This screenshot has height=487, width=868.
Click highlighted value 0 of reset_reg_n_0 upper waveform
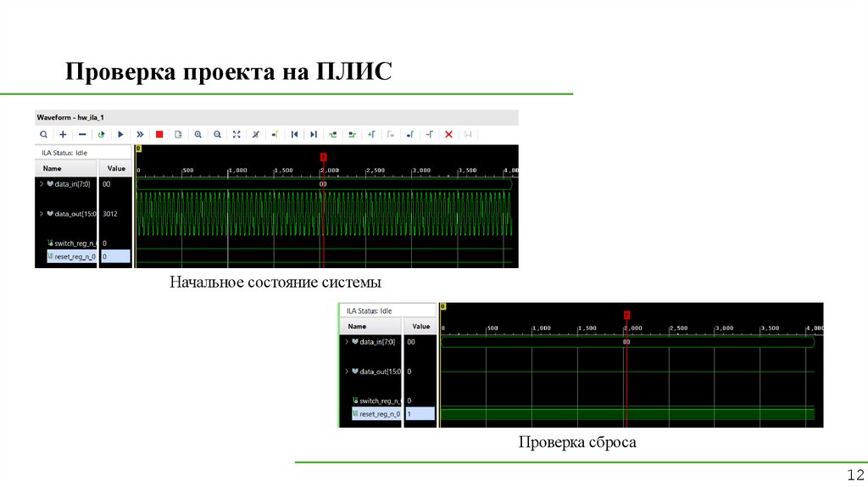tap(115, 256)
